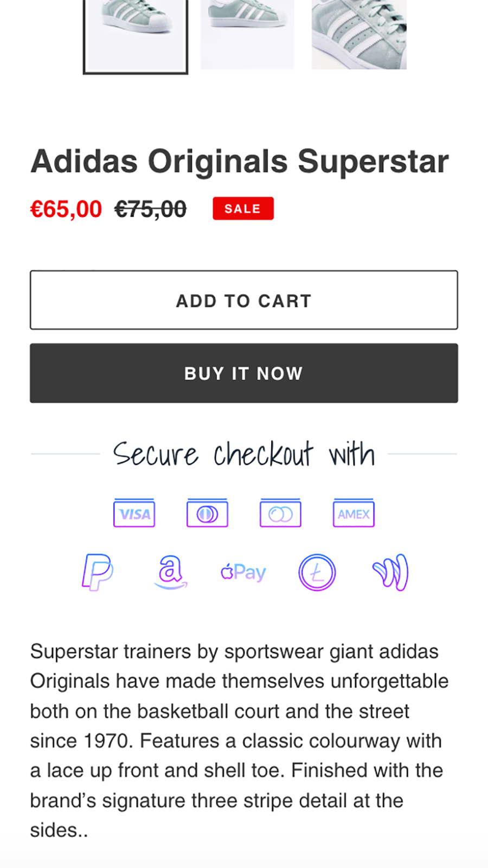
Task: Click the crossed-out €75,00 price
Action: (150, 209)
